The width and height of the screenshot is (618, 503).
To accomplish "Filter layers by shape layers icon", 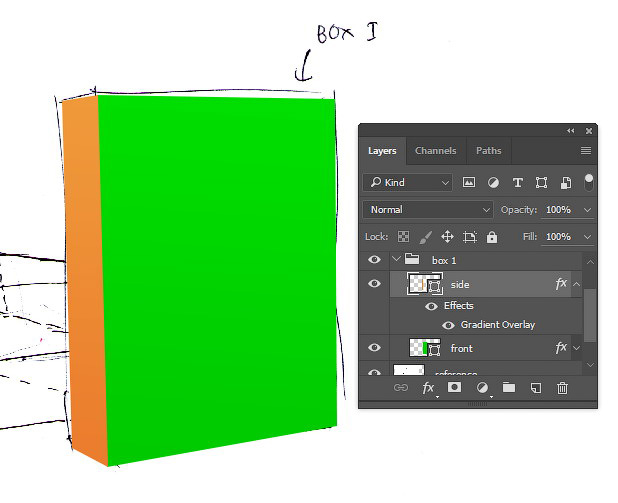I will (x=541, y=183).
